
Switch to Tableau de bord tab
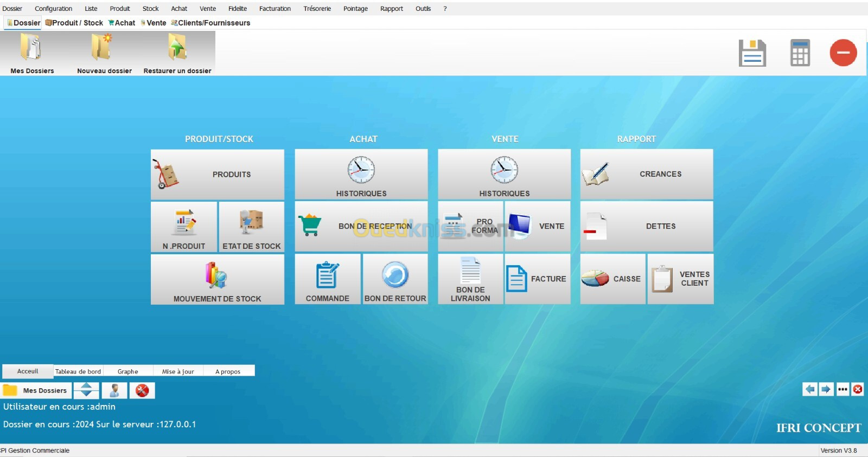tap(78, 371)
